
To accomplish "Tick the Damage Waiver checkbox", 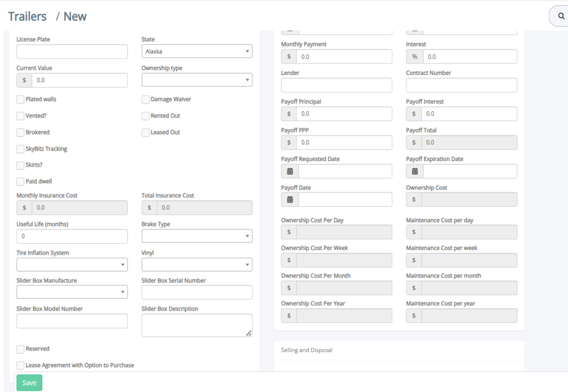I will 145,99.
